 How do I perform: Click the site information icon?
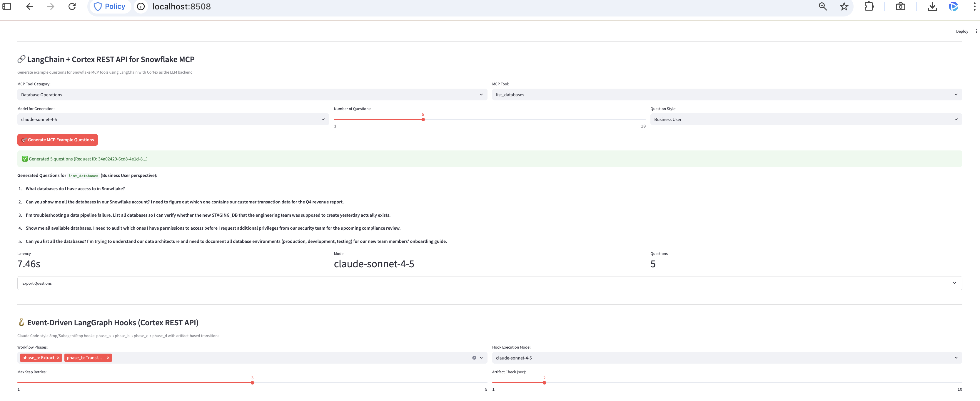click(141, 6)
